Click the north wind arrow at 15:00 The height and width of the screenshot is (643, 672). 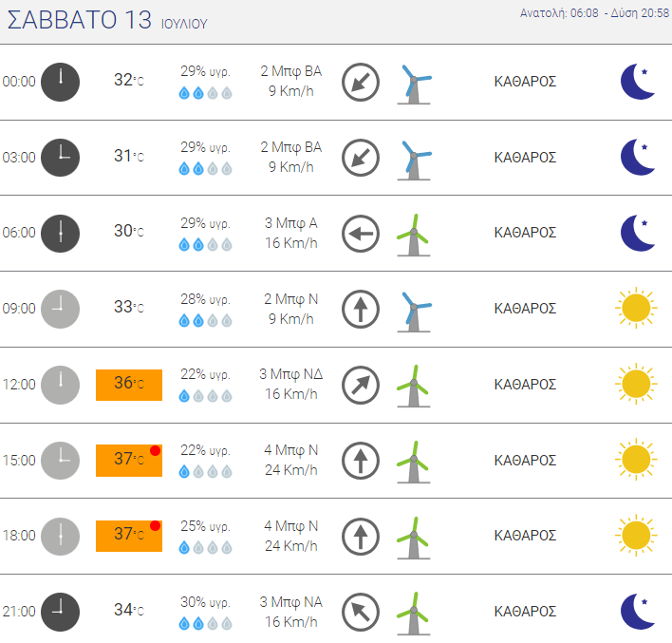tap(361, 461)
